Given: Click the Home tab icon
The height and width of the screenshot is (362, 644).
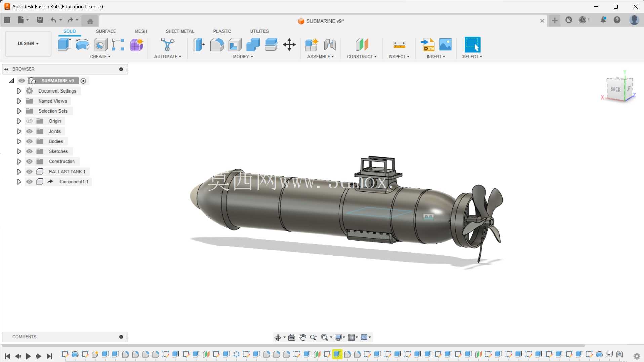Looking at the screenshot, I should 90,21.
